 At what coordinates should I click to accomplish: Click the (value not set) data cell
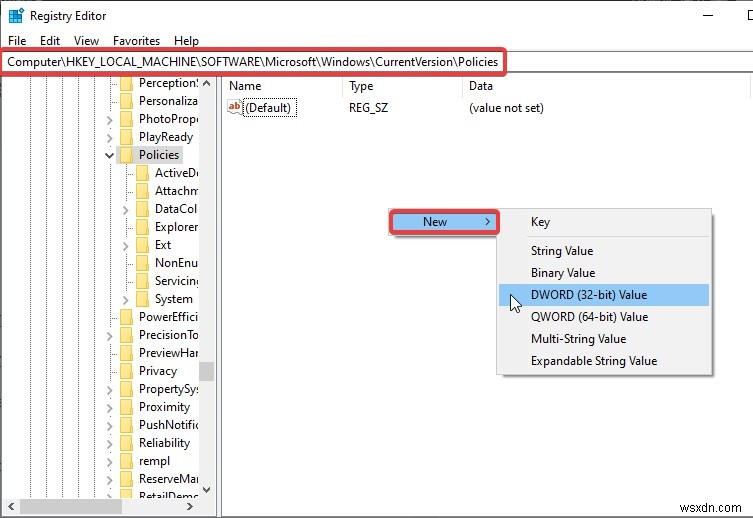pos(506,108)
